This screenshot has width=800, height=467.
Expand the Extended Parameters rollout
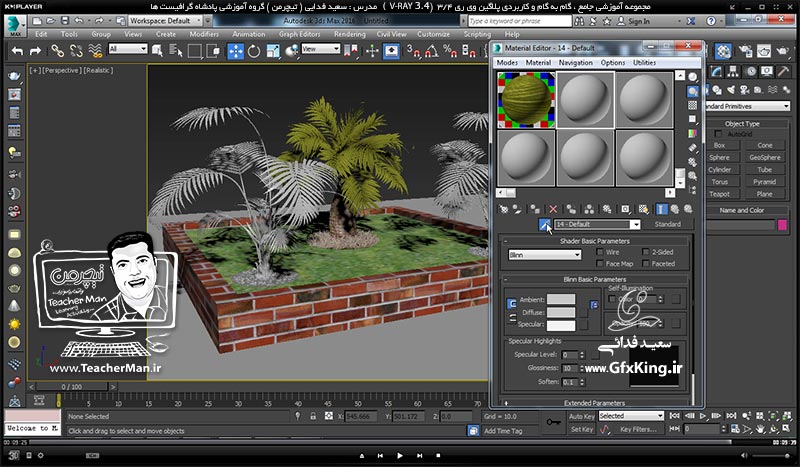[594, 403]
